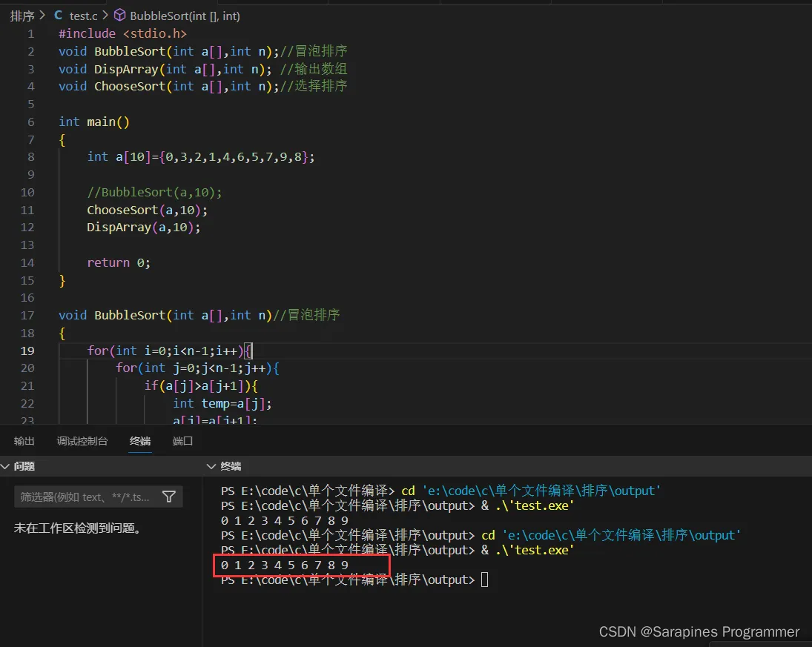Click the int temp=a[j]; statement
This screenshot has height=647, width=812.
(222, 403)
